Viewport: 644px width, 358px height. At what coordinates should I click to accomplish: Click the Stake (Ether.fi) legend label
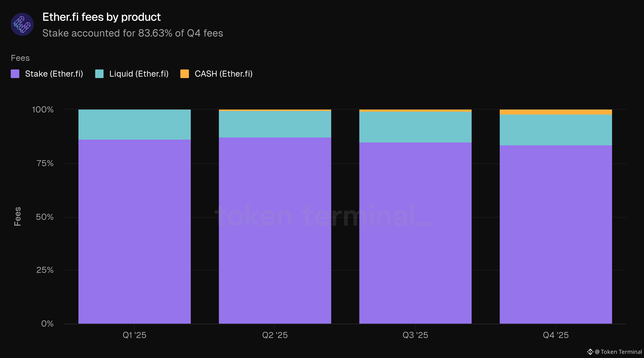54,74
